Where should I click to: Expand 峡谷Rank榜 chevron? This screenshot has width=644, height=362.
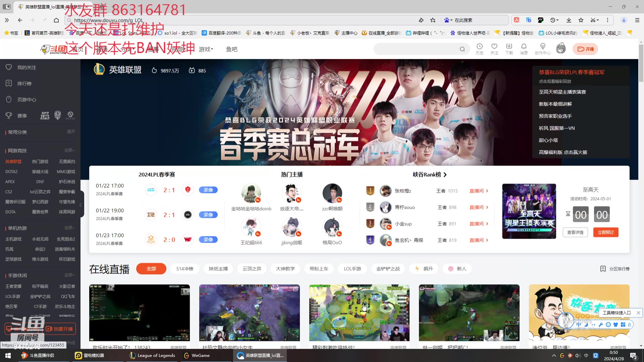click(445, 175)
